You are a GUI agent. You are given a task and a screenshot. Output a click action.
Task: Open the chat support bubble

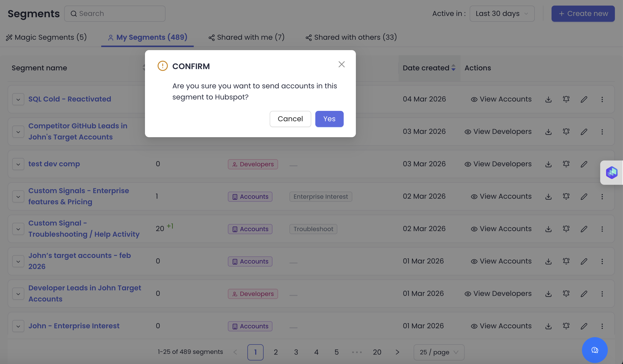click(x=595, y=350)
